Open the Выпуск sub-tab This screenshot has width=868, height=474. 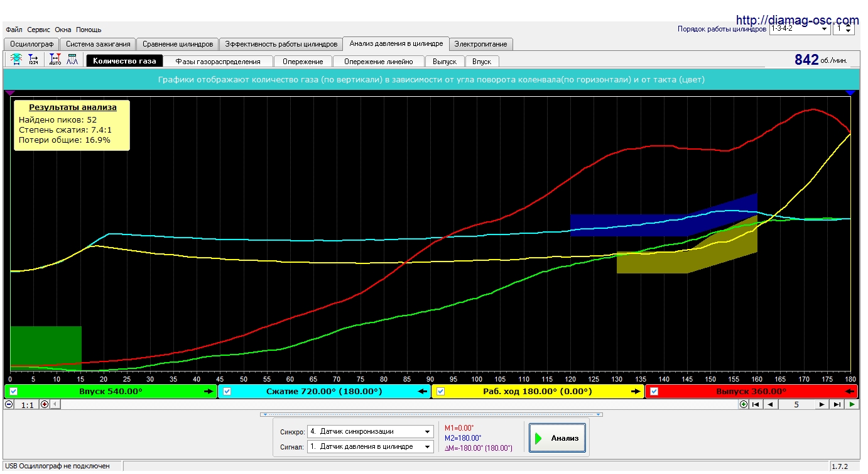tap(445, 62)
